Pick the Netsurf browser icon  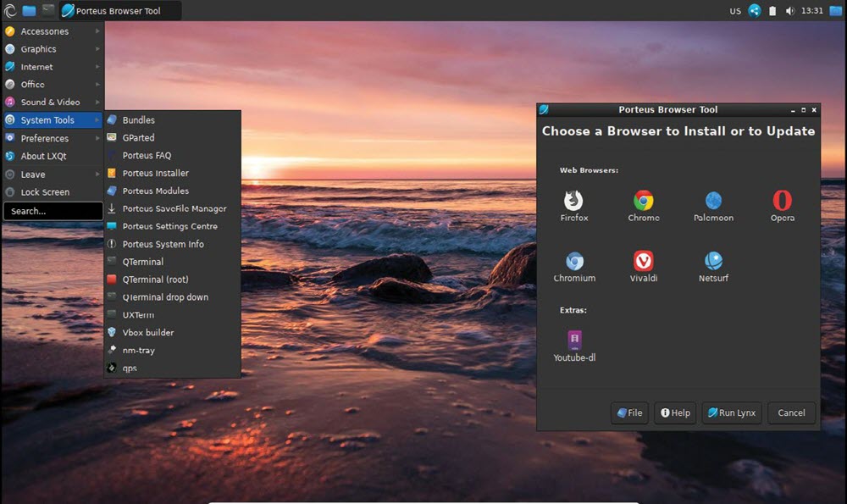point(713,262)
